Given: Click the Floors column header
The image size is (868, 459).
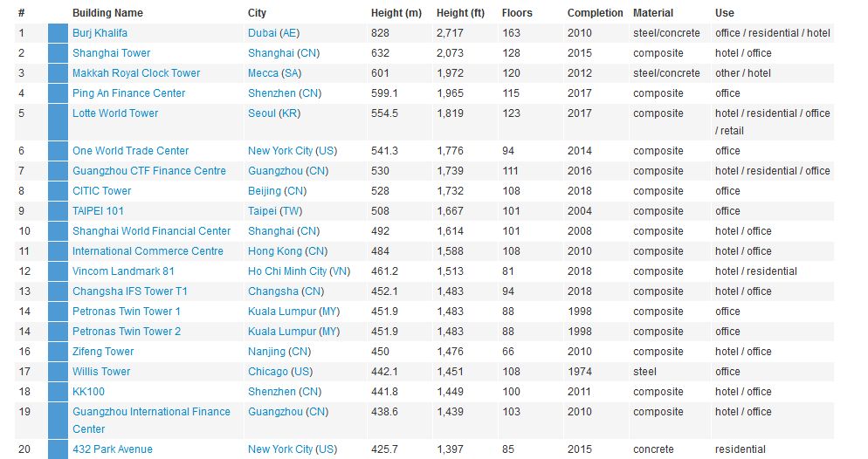Looking at the screenshot, I should [517, 13].
